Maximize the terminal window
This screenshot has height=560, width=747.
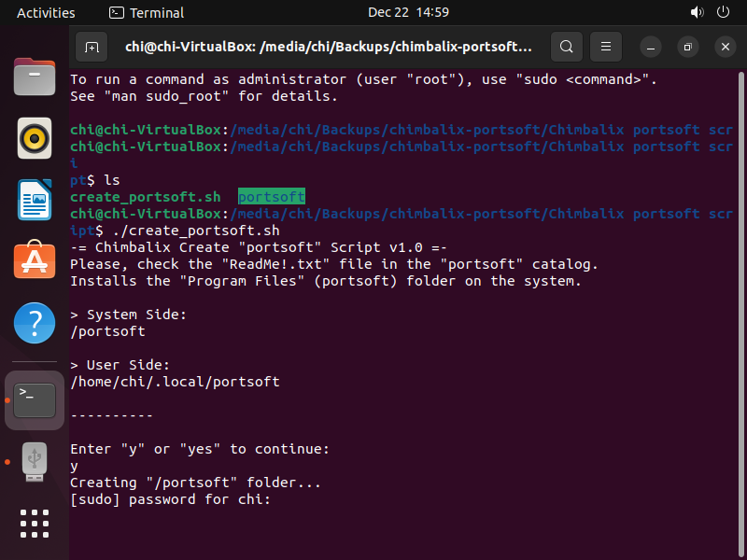tap(688, 47)
